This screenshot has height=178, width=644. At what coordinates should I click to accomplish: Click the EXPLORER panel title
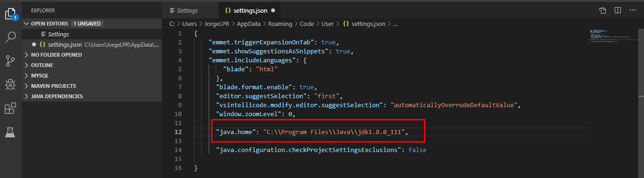(43, 10)
